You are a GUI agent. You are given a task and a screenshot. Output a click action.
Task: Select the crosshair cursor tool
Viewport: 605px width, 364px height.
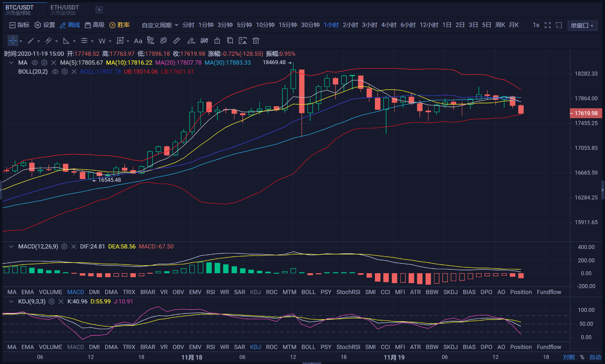coord(13,41)
